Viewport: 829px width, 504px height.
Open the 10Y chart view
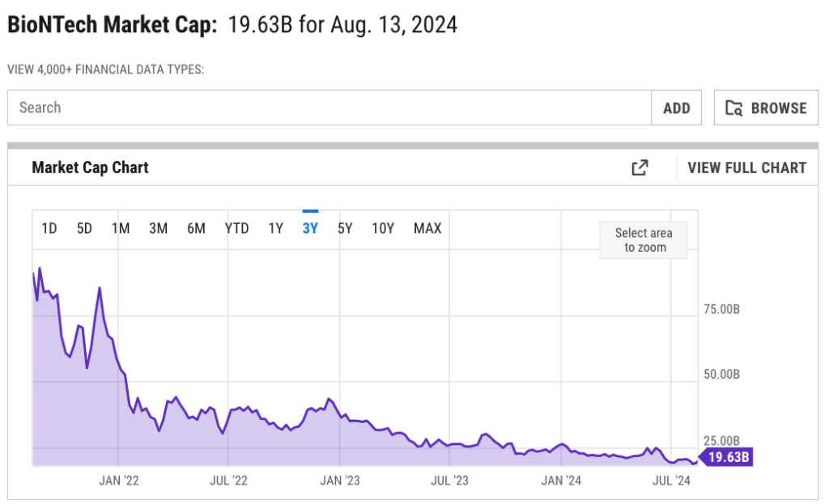tap(382, 228)
